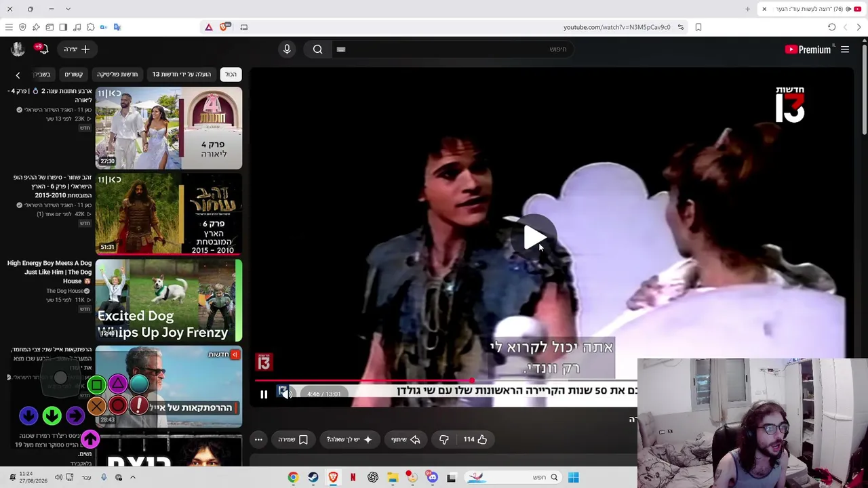Click the YouTube search magnifier button

click(x=317, y=49)
